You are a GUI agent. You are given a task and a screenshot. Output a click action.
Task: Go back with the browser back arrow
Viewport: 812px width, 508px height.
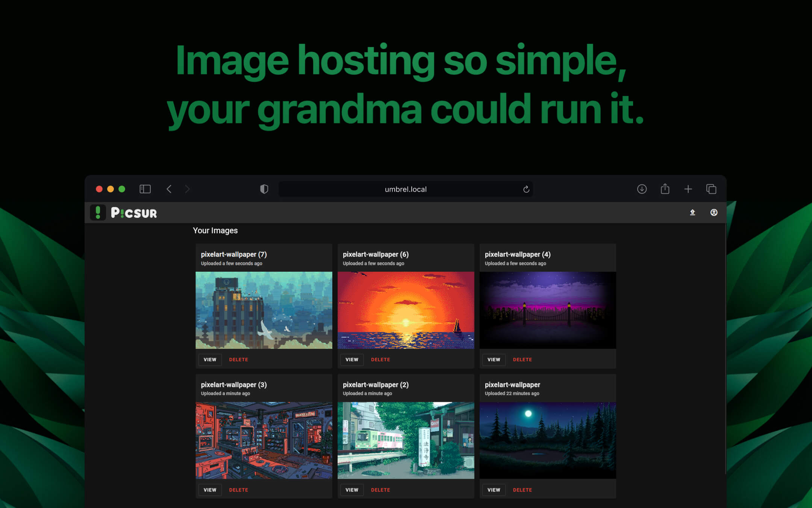tap(169, 189)
